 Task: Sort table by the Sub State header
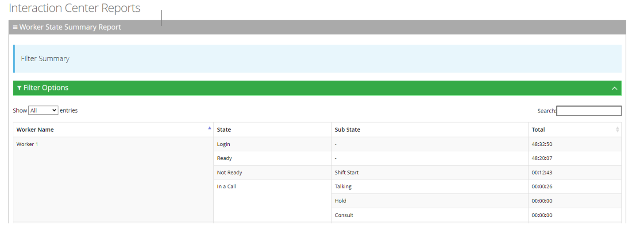[x=347, y=130]
